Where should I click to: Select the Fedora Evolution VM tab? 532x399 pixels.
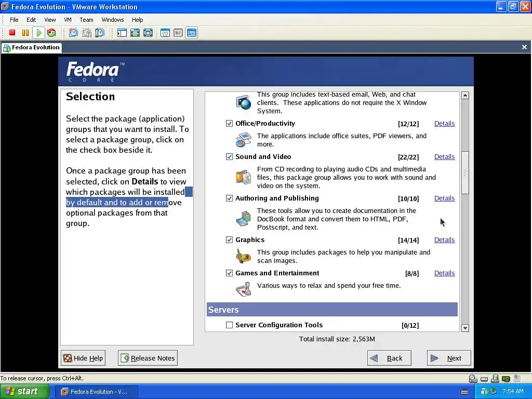point(31,47)
